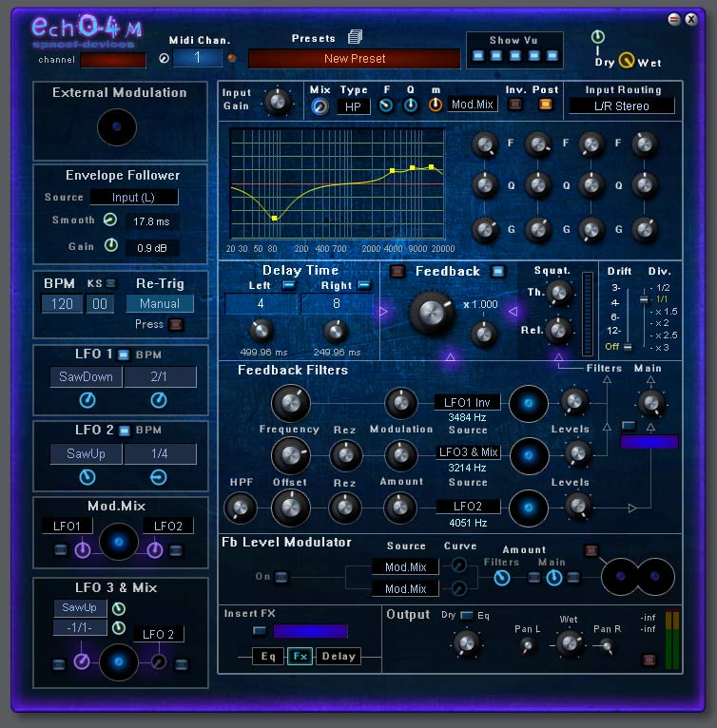
Task: Open the Presets list icon
Action: (355, 37)
